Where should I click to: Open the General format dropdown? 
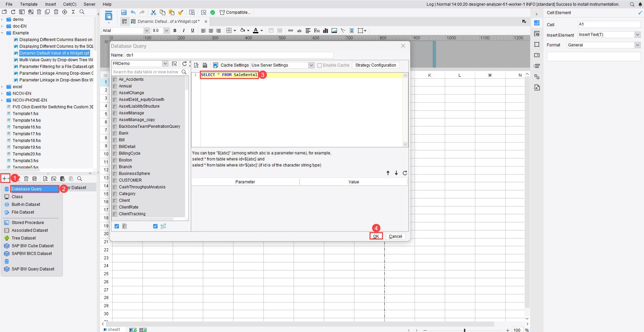(x=604, y=45)
